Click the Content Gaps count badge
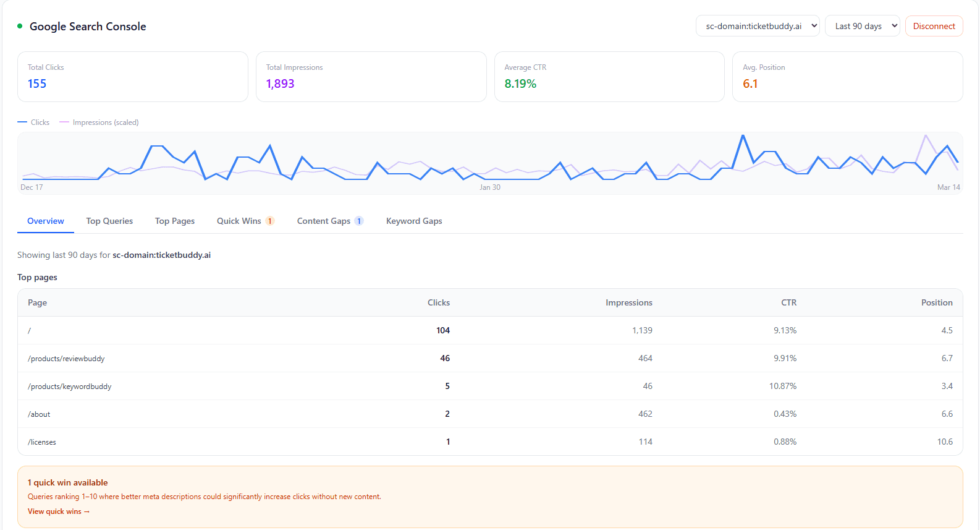This screenshot has height=530, width=980. 359,221
